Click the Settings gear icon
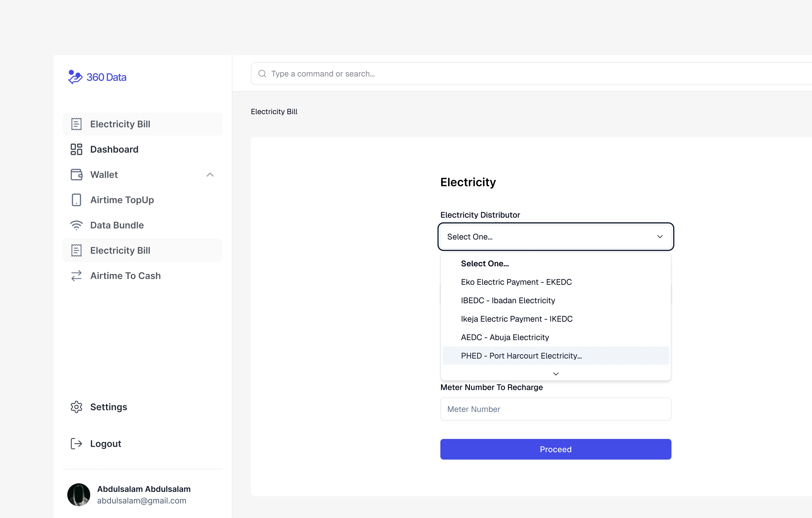Viewport: 812px width, 518px height. pyautogui.click(x=76, y=407)
